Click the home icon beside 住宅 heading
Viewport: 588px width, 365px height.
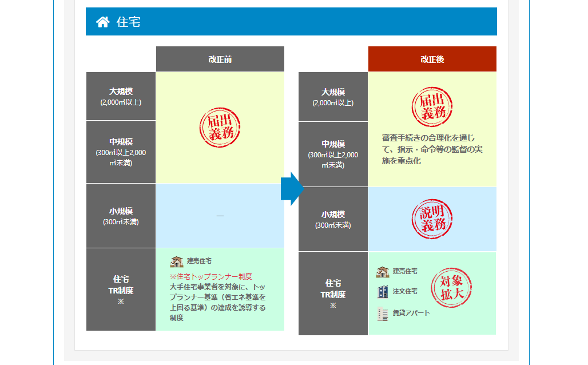pyautogui.click(x=102, y=22)
